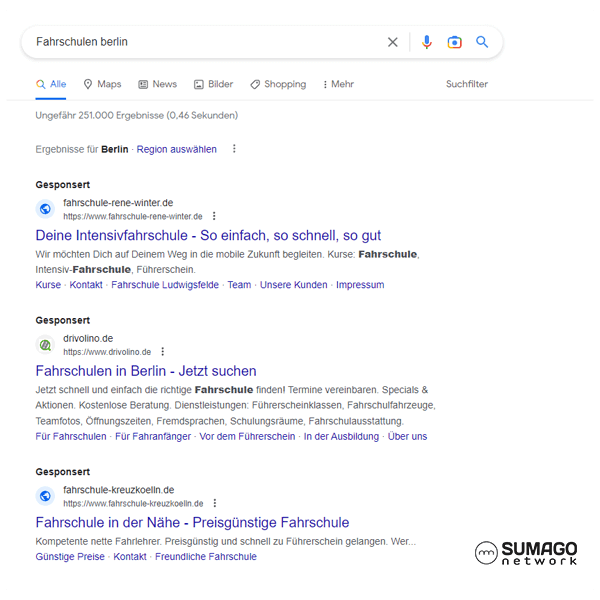Open the three-dot menu for the fahrschule-rene-winter.de ad

coord(214,216)
